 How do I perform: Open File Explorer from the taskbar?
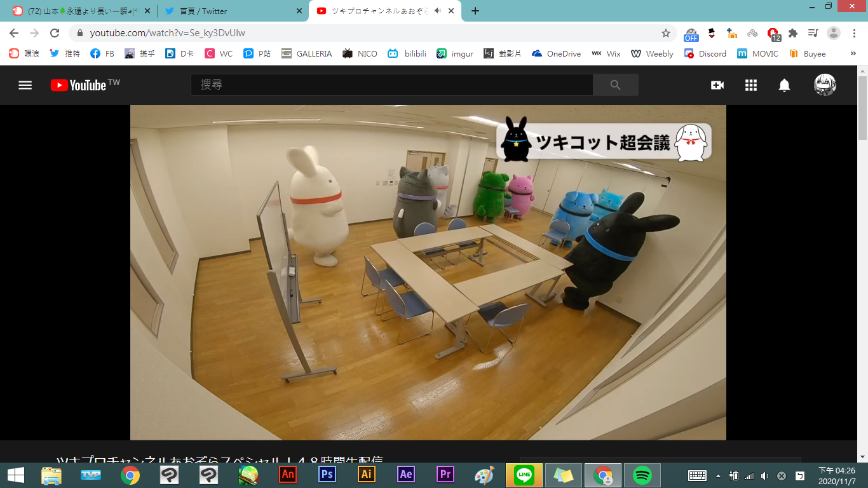pos(51,475)
